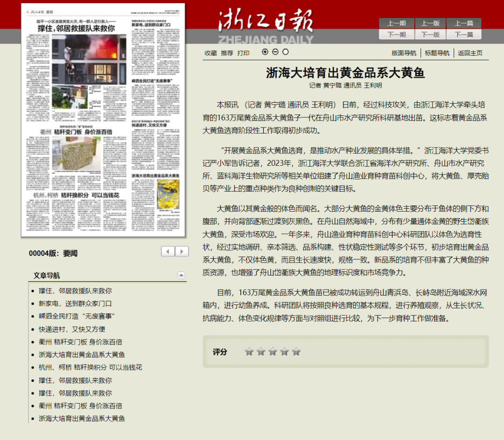
Task: Click the zoom-in plus icon
Action: point(265,52)
